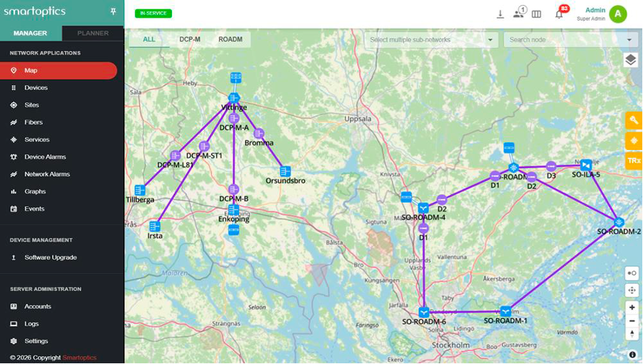This screenshot has height=364, width=643.
Task: Toggle the node label display button
Action: point(632,273)
